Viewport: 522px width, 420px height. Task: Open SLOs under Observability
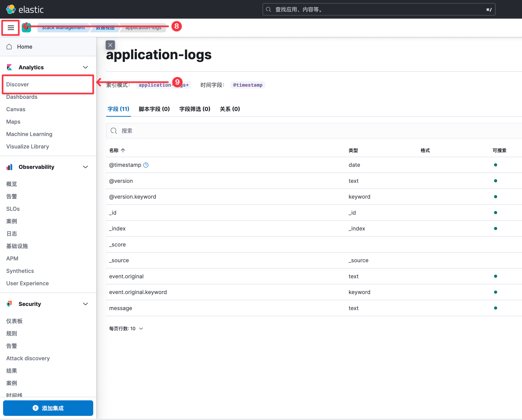tap(13, 209)
